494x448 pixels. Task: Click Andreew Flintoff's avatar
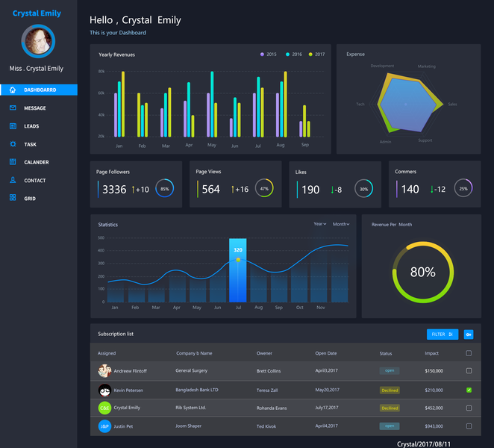[104, 371]
